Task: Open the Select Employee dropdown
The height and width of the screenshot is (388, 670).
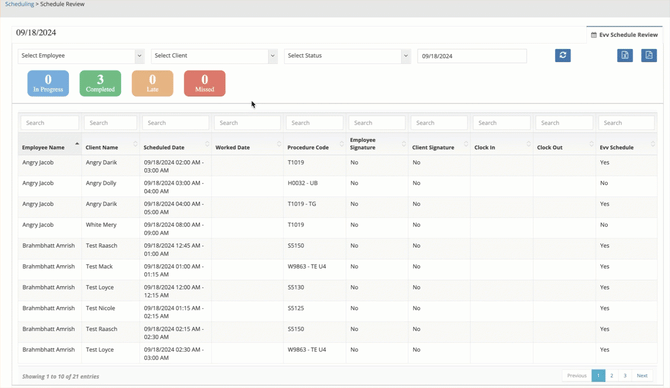Action: 81,56
